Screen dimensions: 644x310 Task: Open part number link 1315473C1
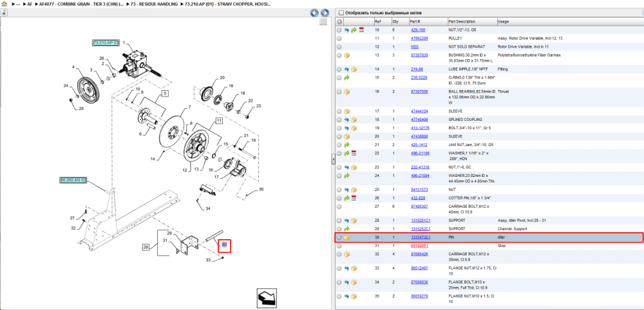coord(421,237)
